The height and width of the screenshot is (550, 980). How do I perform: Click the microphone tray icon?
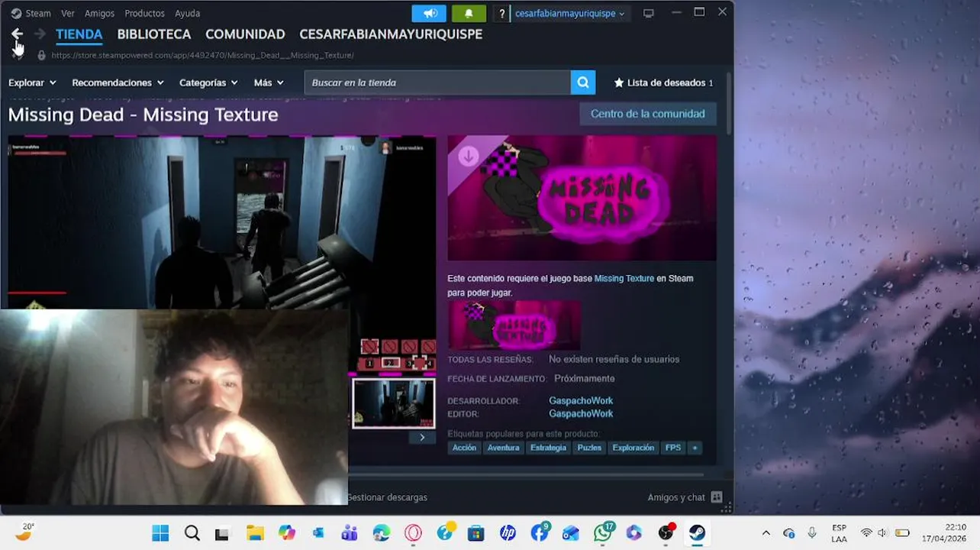[x=812, y=533]
